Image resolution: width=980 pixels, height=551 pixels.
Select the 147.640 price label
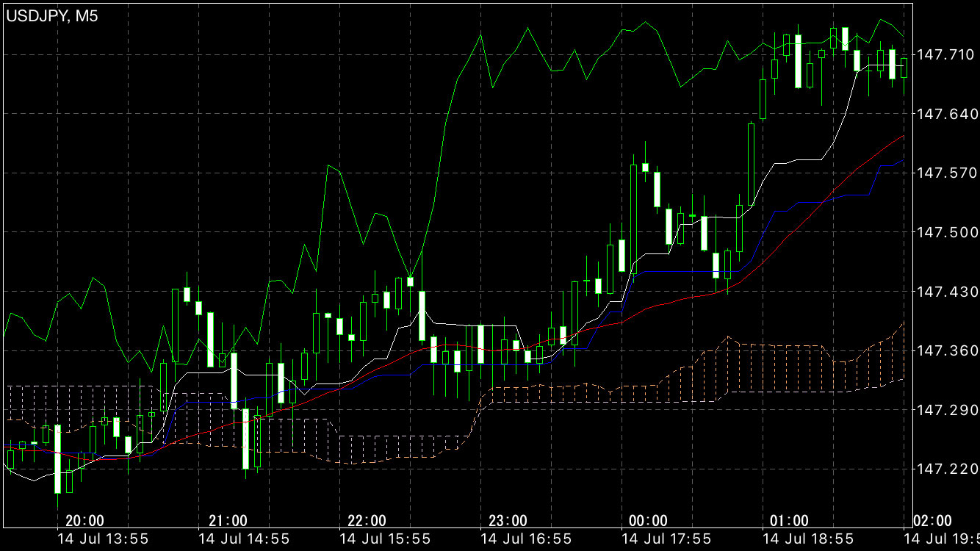pos(947,114)
